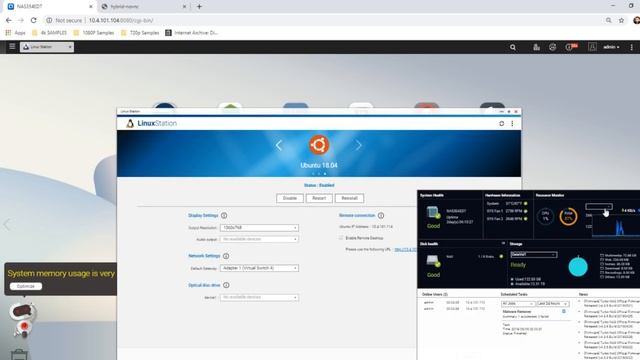Click the Restart button
The image size is (640, 360).
(x=319, y=198)
